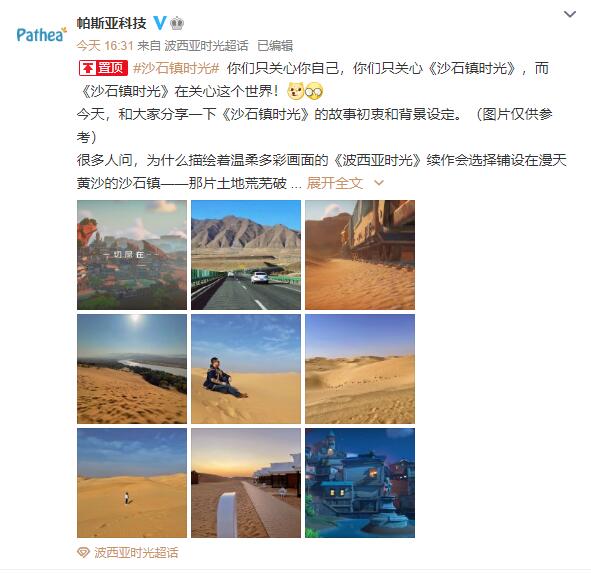Image resolution: width=591 pixels, height=573 pixels.
Task: Click the crown membership icon
Action: (177, 23)
